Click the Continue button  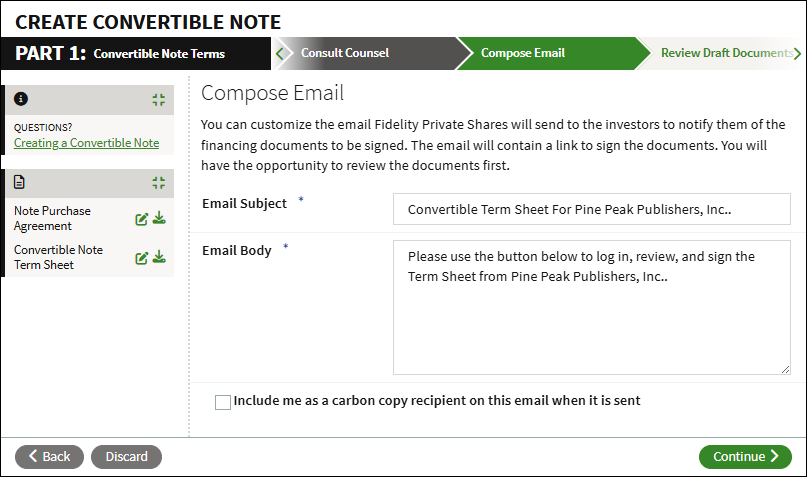click(x=745, y=456)
